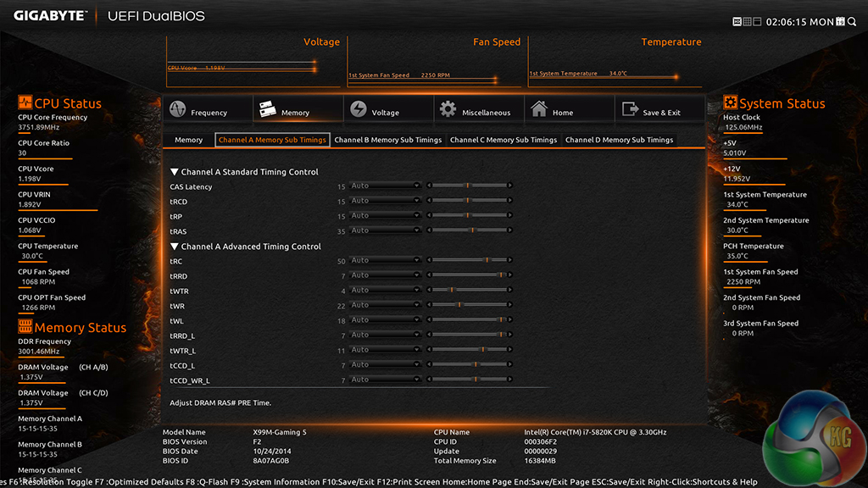The width and height of the screenshot is (868, 488).
Task: Click the F12 Print Screen shortcut text
Action: pos(408,482)
